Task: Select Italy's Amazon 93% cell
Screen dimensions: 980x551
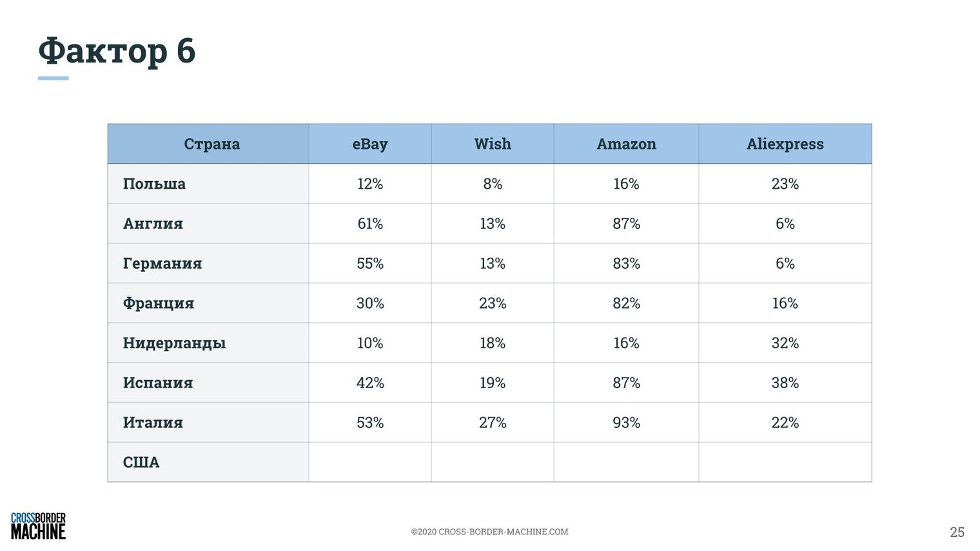Action: pyautogui.click(x=626, y=423)
